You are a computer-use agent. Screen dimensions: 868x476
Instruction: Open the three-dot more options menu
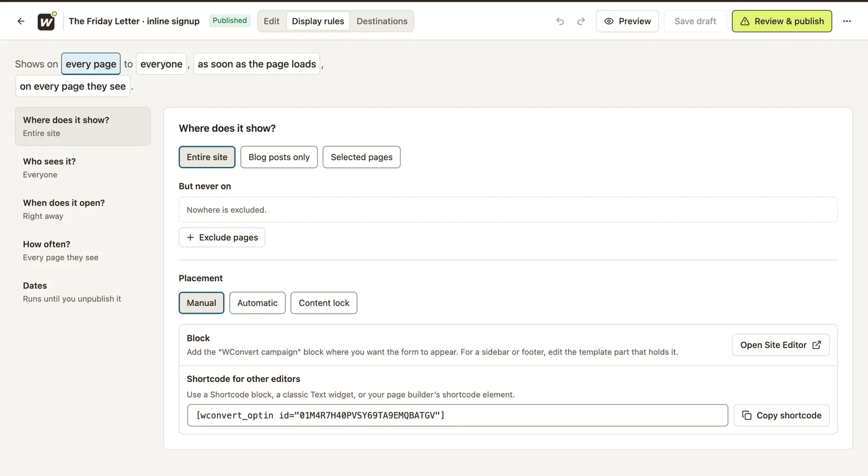(x=847, y=21)
